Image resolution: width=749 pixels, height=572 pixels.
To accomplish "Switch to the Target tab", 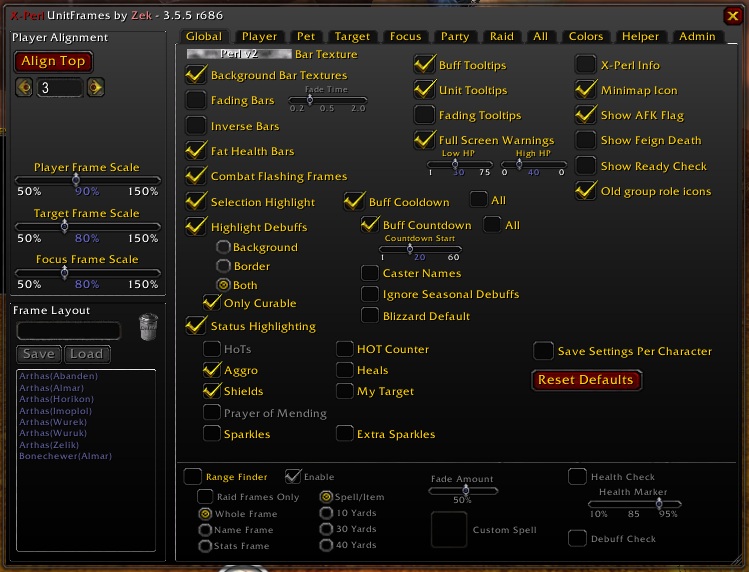I will (352, 37).
